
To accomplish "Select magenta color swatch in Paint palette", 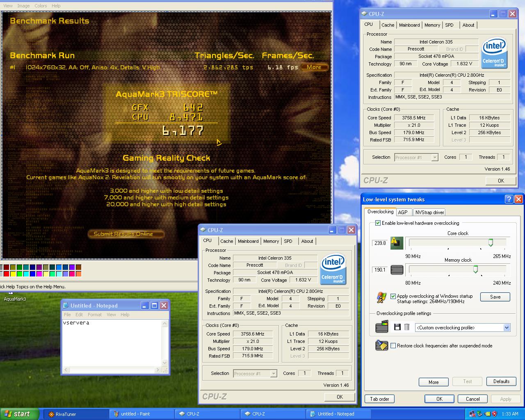I will pos(39,274).
